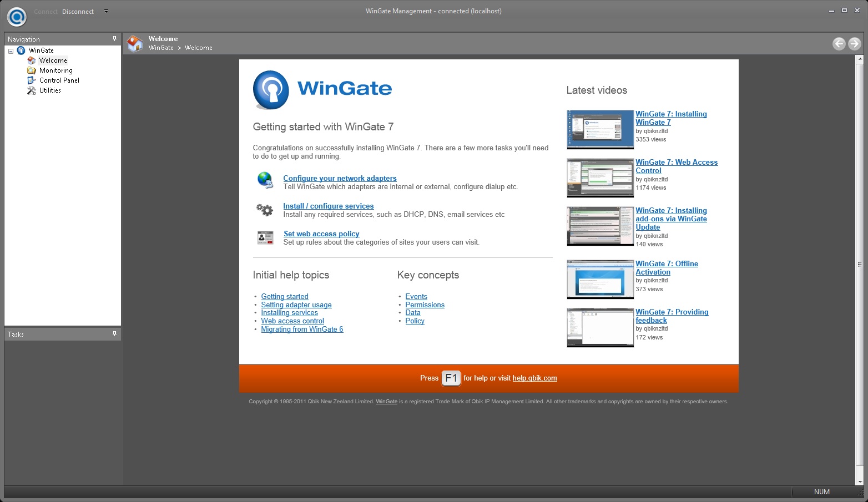Open the Getting started help topic
This screenshot has width=868, height=502.
pos(285,297)
